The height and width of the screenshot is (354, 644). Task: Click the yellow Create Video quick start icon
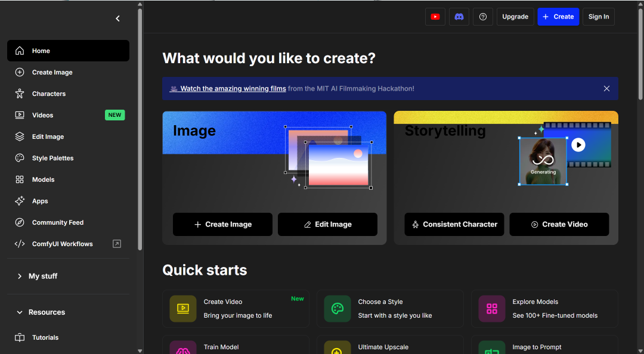coord(183,309)
